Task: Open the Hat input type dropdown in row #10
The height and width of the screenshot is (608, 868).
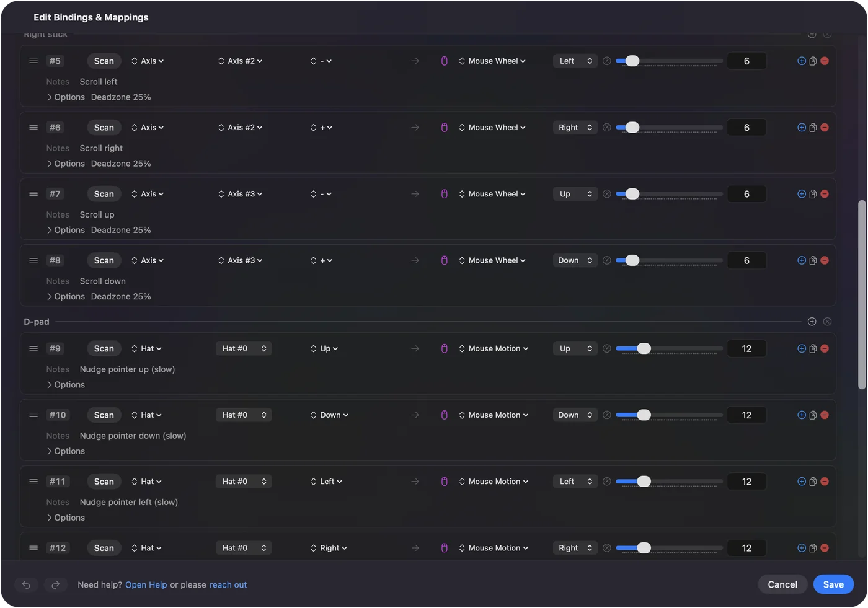Action: point(146,415)
